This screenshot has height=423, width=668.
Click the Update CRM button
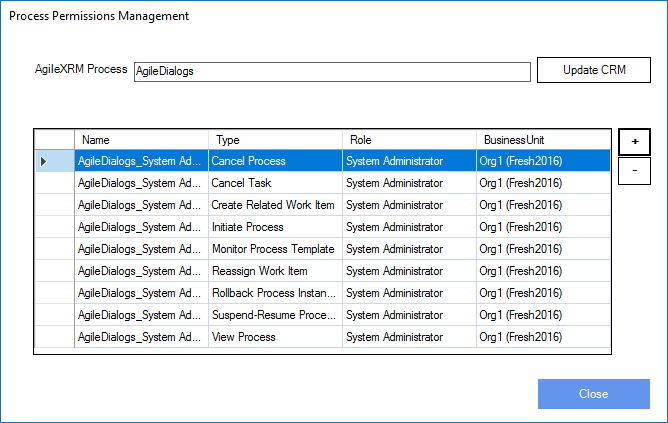(x=594, y=70)
